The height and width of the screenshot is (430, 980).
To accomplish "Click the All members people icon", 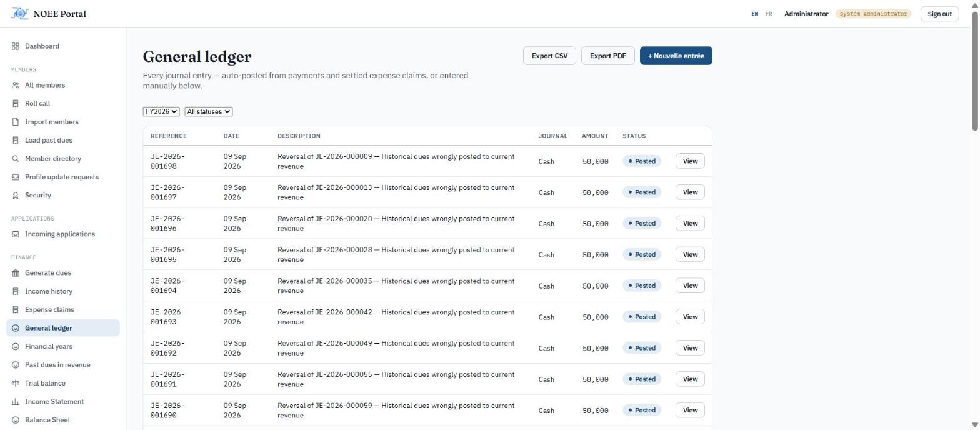I will (16, 85).
